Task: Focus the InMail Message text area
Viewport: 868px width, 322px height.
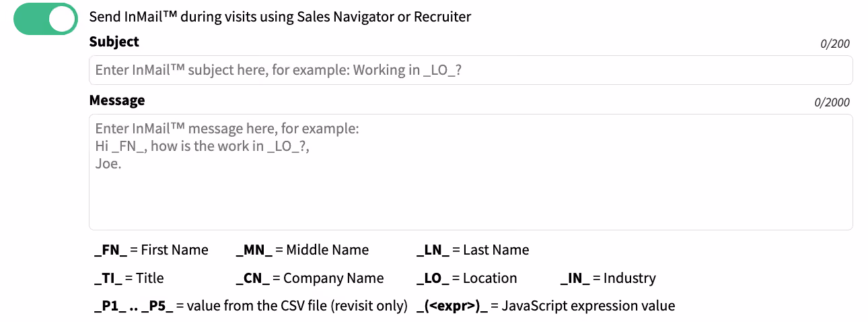Action: pyautogui.click(x=470, y=172)
